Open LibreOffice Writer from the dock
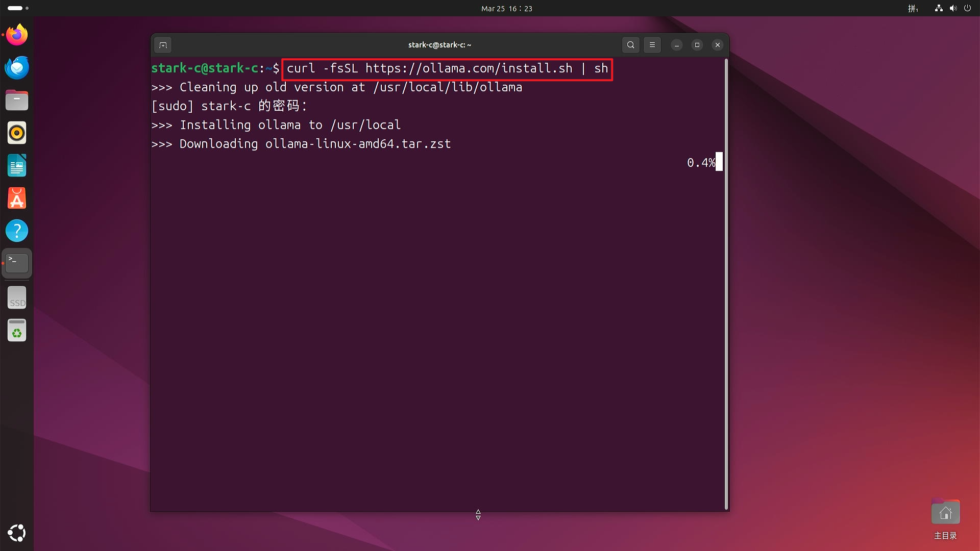Image resolution: width=980 pixels, height=551 pixels. point(17,166)
